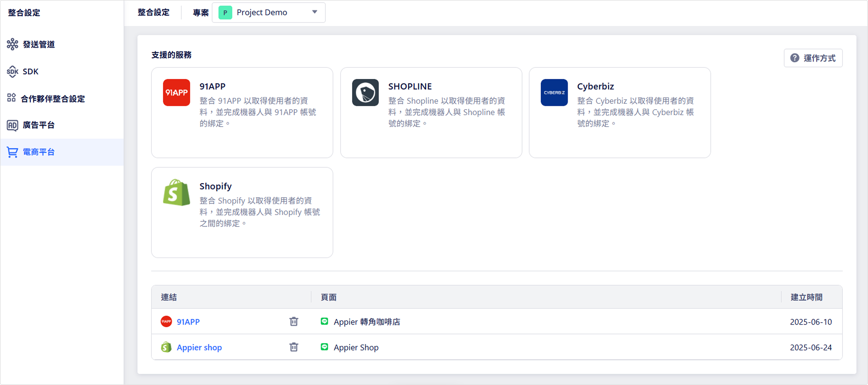The image size is (868, 385).
Task: Open the 91APP link in connections table
Action: [188, 322]
